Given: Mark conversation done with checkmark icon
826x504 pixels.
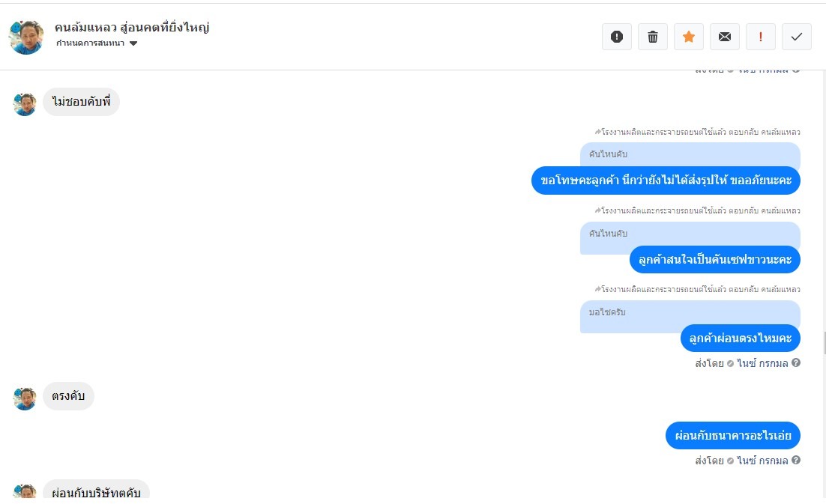Looking at the screenshot, I should (797, 37).
